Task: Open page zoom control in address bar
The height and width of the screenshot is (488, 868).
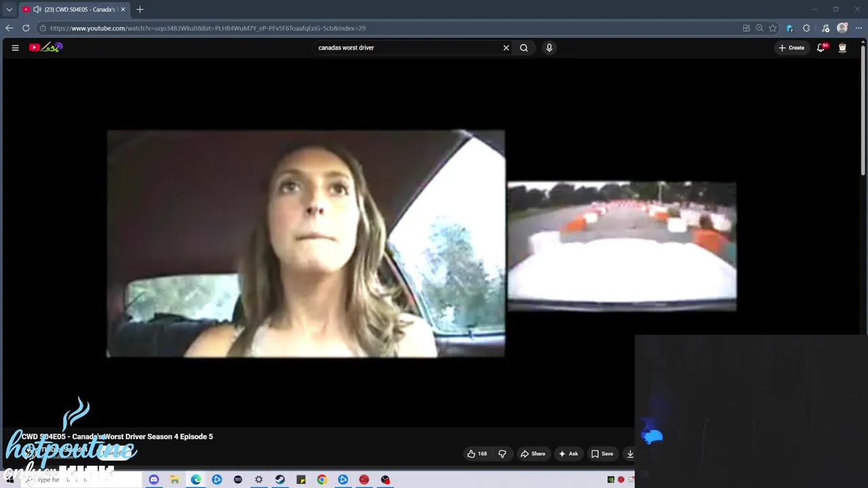Action: coord(759,28)
